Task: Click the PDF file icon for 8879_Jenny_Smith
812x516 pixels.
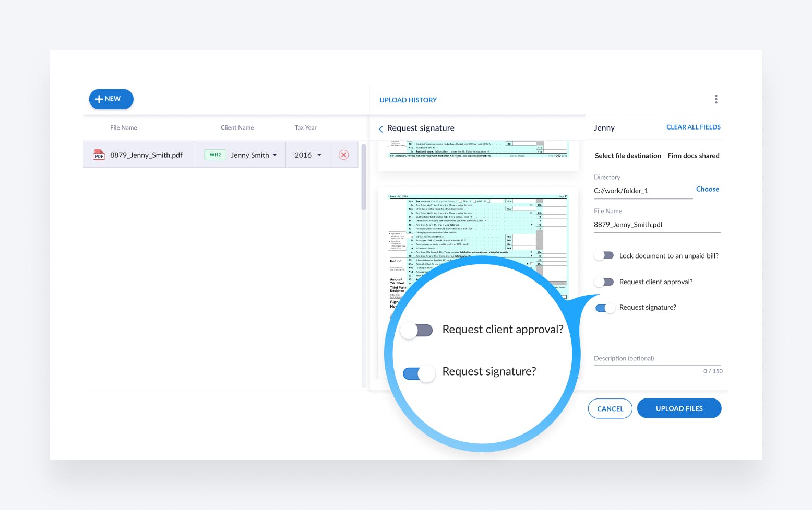Action: 99,155
